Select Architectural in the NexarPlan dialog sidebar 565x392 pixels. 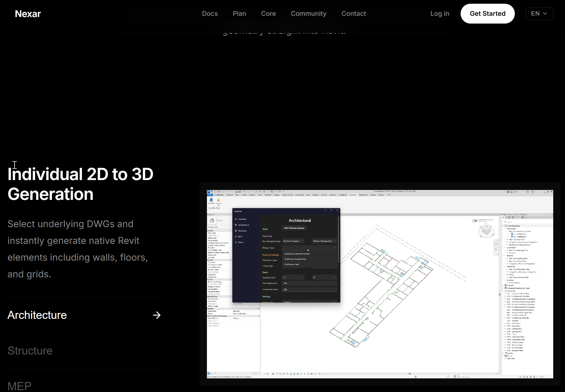click(x=243, y=225)
